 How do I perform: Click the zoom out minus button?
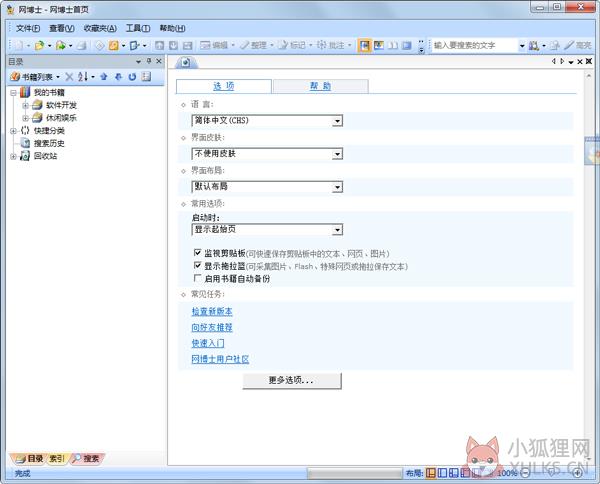tap(525, 473)
